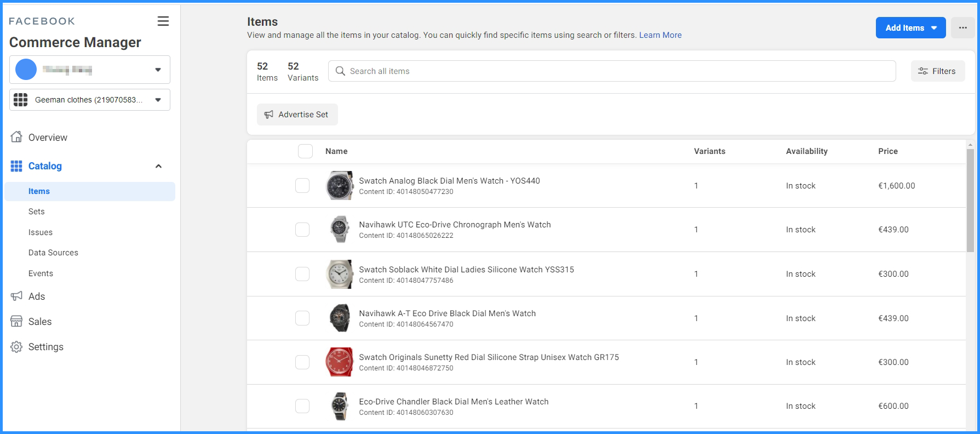Click the Search all items field
Image resolution: width=980 pixels, height=434 pixels.
click(612, 71)
